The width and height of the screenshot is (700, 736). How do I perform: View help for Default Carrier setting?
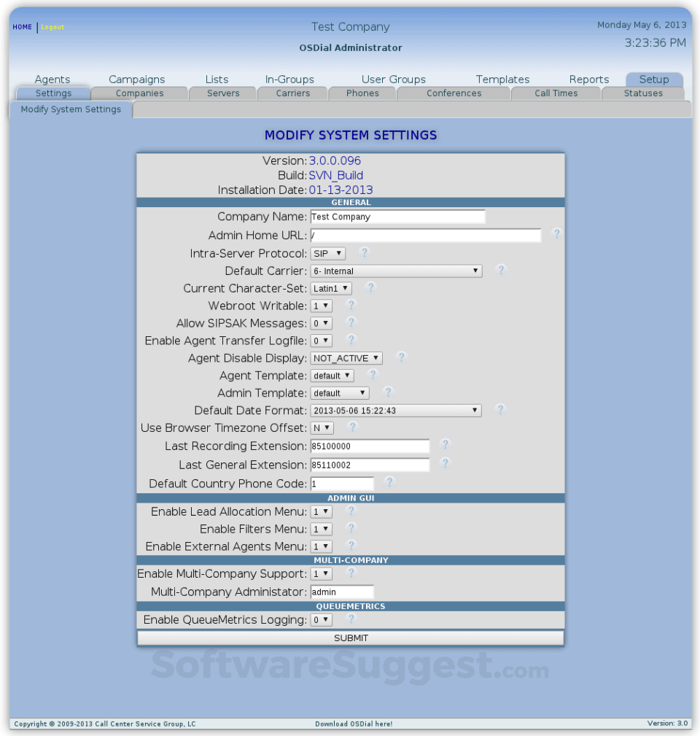pos(501,269)
